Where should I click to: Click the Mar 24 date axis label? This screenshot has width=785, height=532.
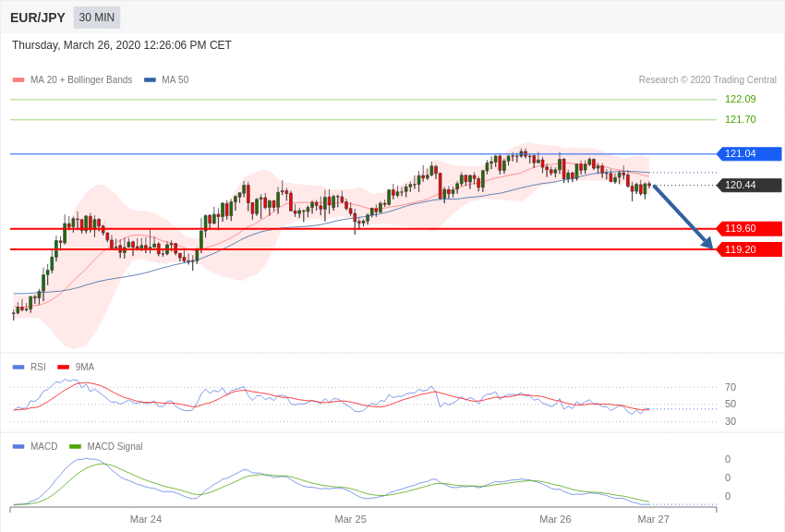pos(146,519)
